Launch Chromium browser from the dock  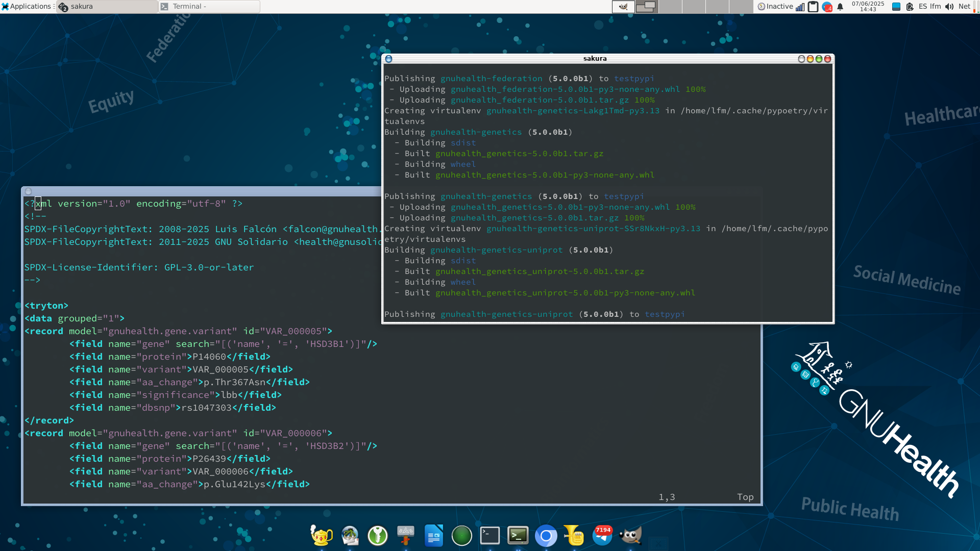pyautogui.click(x=546, y=536)
